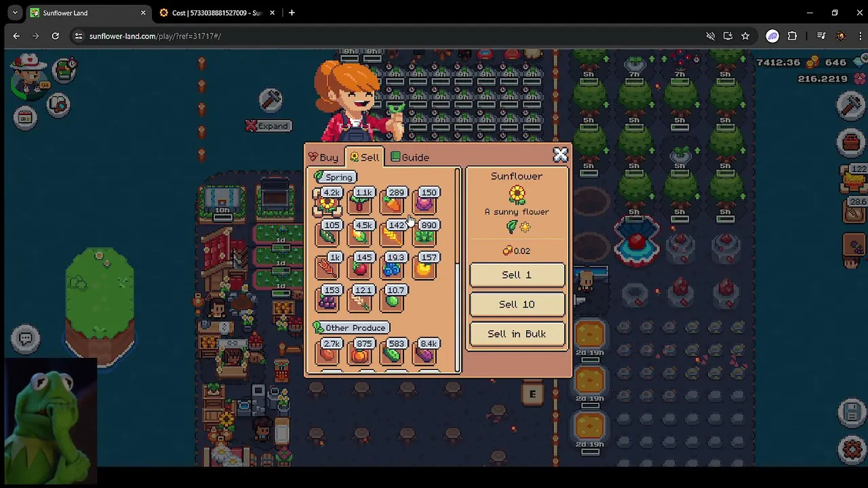868x488 pixels.
Task: Select the green produce showing 583
Action: 393,353
